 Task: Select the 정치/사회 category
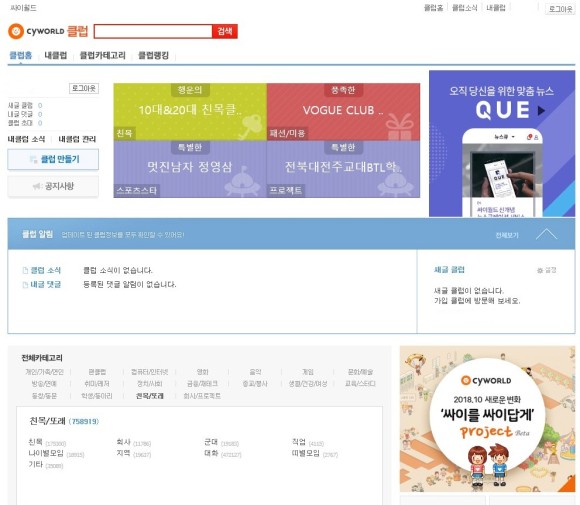coord(150,384)
